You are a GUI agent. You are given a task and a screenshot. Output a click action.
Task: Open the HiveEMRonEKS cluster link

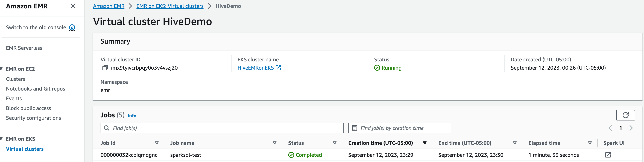point(256,68)
